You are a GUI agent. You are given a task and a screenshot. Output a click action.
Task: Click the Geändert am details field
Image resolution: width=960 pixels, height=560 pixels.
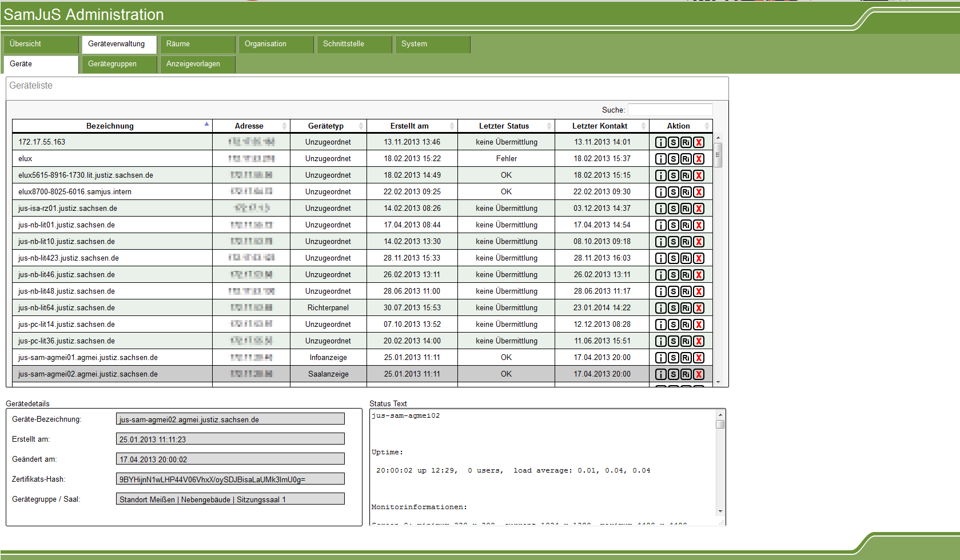pos(230,459)
